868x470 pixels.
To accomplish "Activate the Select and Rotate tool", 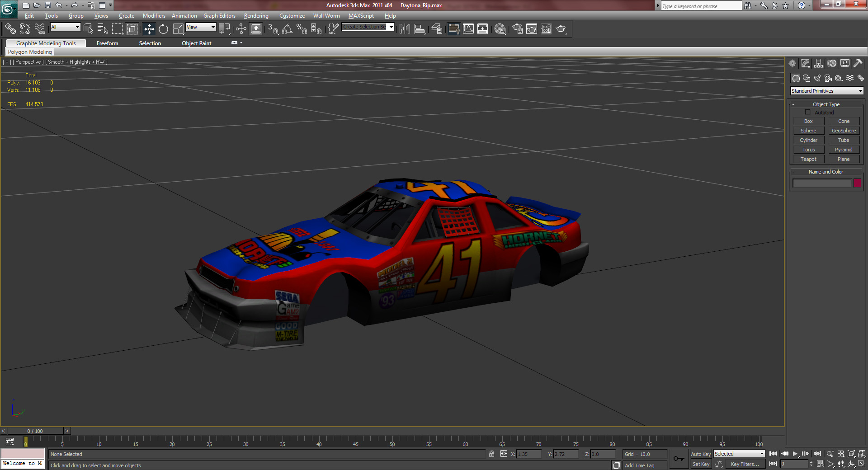I will coord(164,29).
